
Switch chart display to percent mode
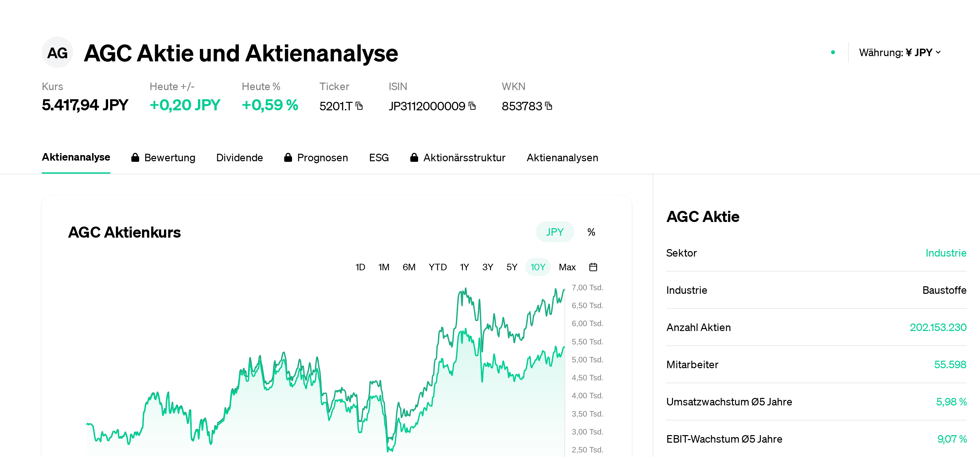(591, 232)
